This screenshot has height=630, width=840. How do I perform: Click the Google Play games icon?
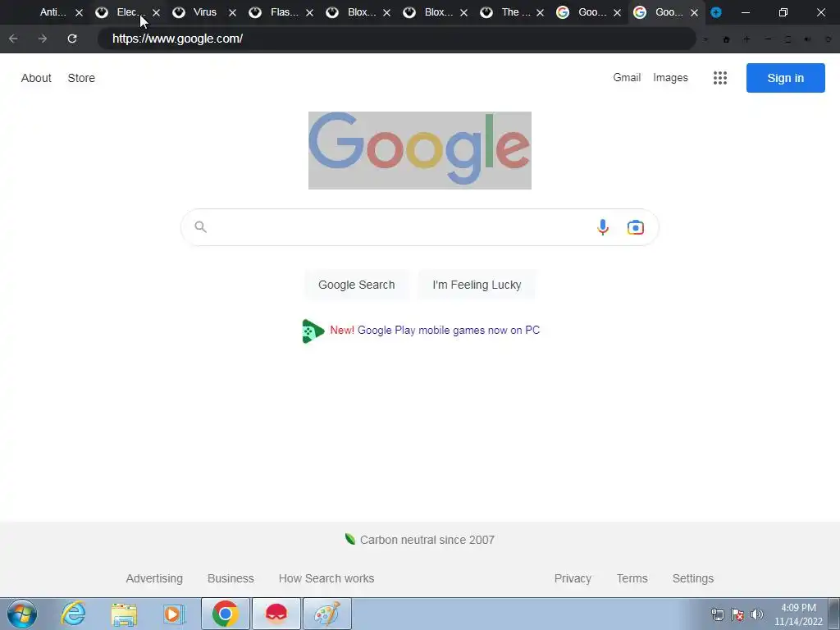click(x=313, y=331)
